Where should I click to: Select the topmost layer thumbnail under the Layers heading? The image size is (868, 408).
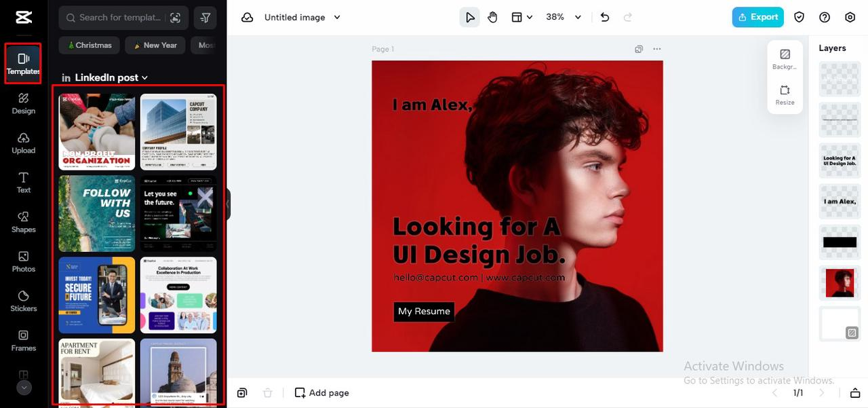(x=840, y=79)
